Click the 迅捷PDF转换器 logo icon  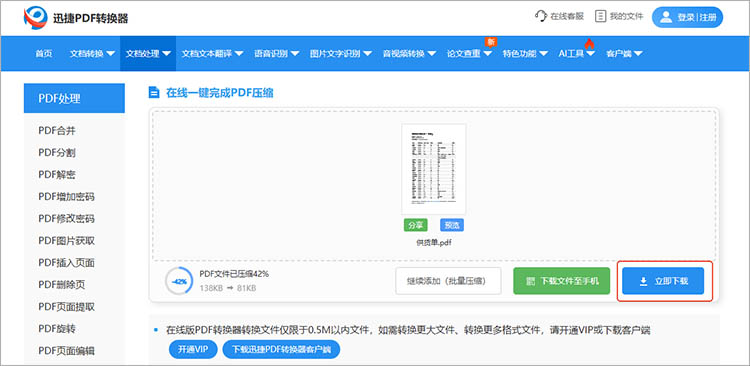pyautogui.click(x=35, y=18)
